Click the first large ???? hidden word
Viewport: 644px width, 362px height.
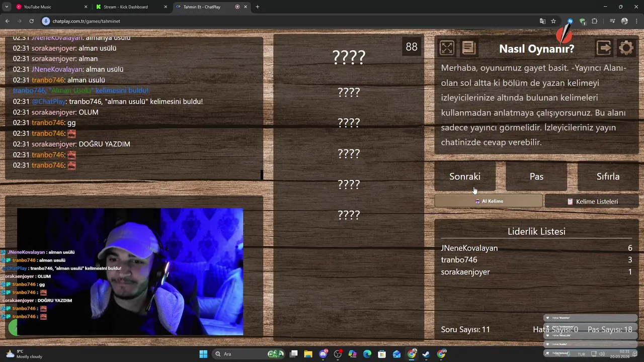point(349,57)
